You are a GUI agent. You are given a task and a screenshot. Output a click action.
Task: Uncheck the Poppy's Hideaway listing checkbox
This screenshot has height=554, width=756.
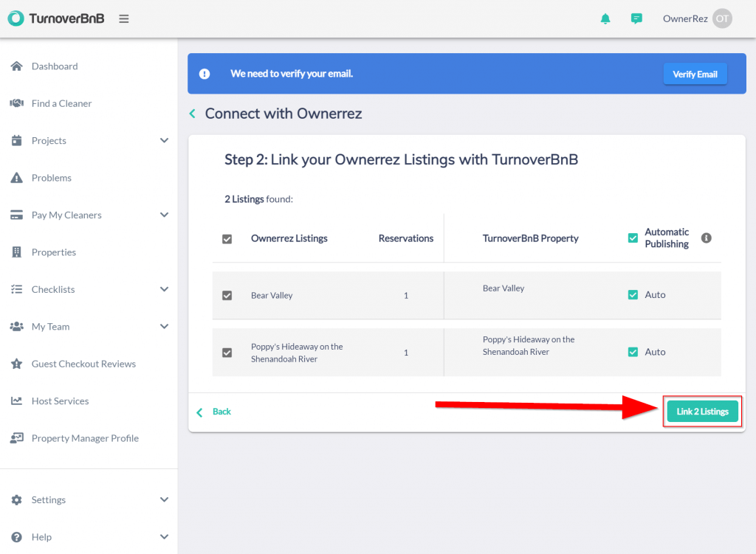(x=227, y=353)
